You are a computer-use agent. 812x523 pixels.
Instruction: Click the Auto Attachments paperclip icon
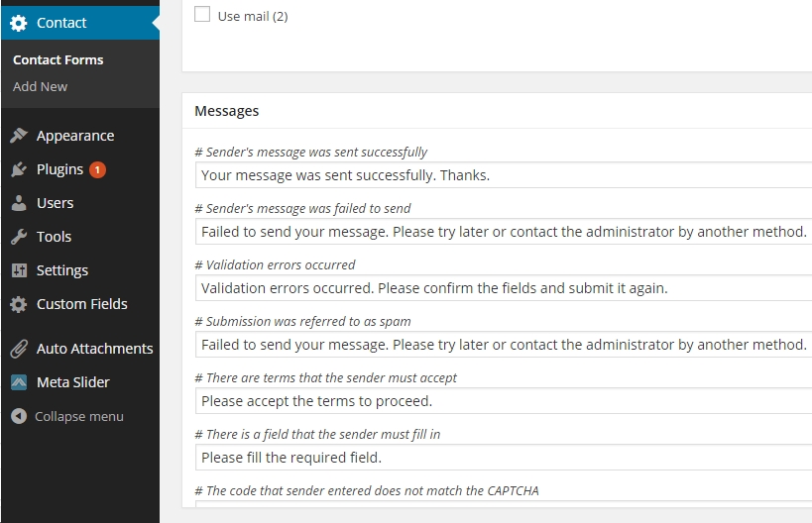(19, 349)
